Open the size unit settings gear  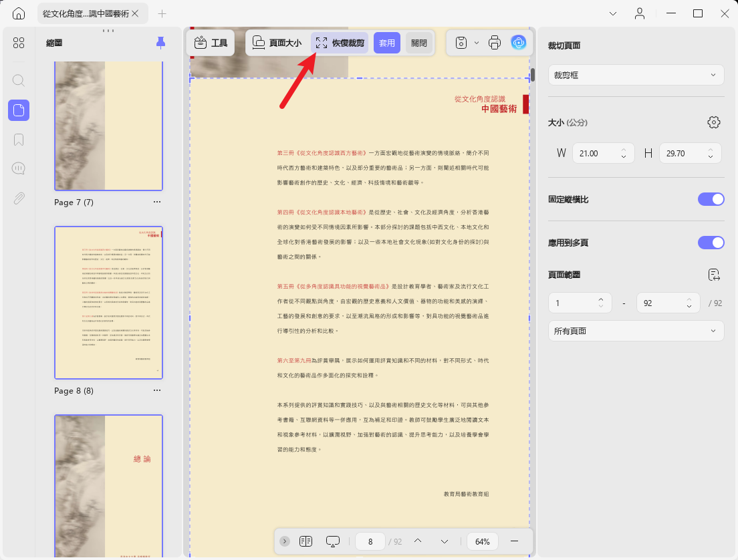click(x=713, y=122)
